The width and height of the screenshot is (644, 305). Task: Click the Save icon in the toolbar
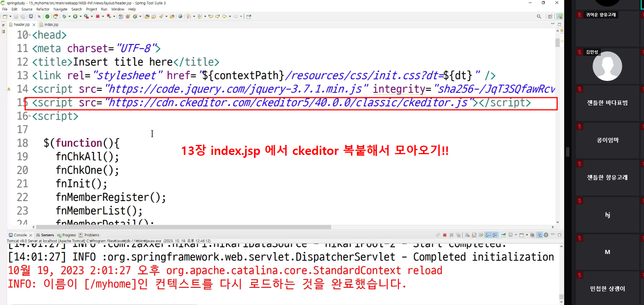(16, 16)
